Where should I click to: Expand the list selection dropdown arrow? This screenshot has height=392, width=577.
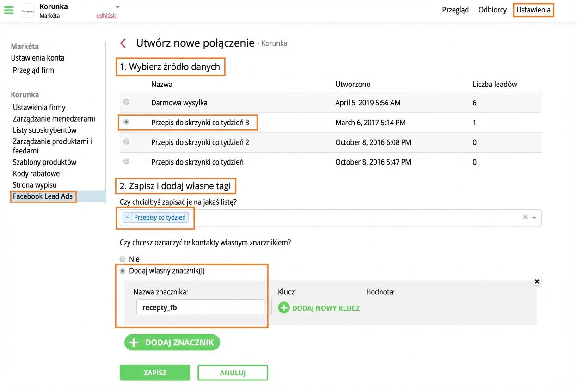[x=534, y=218]
